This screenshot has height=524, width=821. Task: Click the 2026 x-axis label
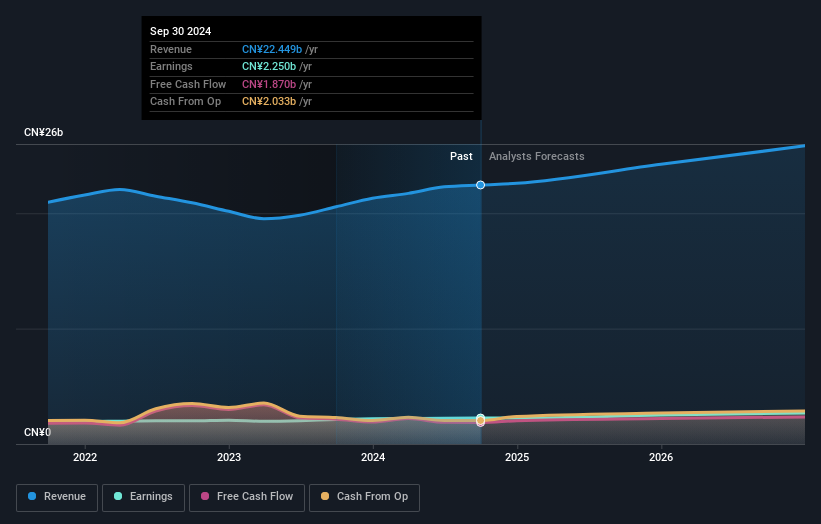[x=661, y=457]
